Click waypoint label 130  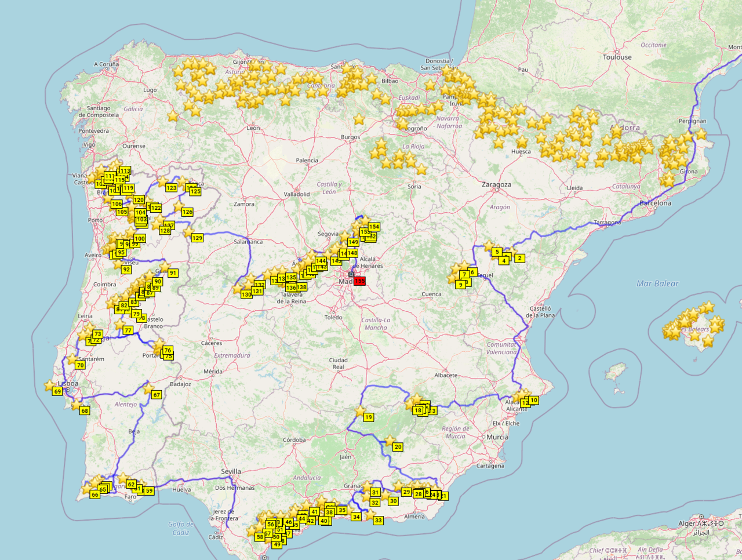pyautogui.click(x=246, y=294)
